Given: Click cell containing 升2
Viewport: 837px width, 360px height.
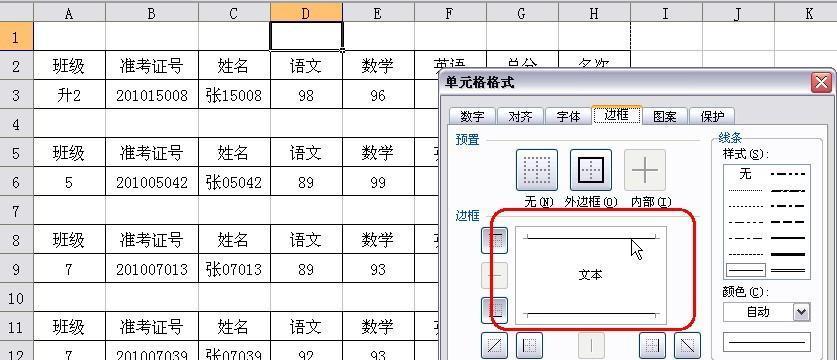Looking at the screenshot, I should (69, 95).
